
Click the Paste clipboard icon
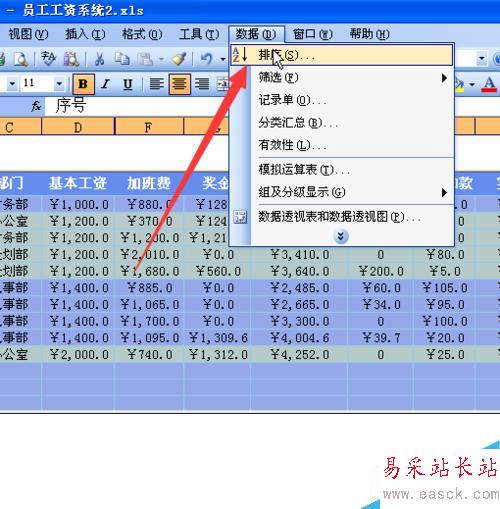(x=145, y=59)
